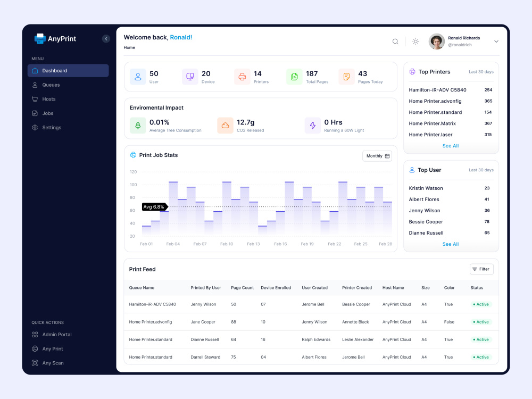
Task: Click the Any Scan scanner icon
Action: pyautogui.click(x=35, y=363)
